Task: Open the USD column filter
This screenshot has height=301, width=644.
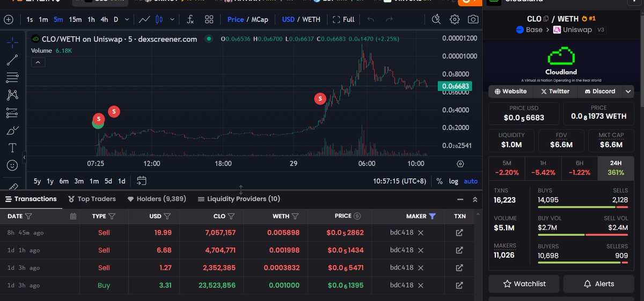Action: click(x=167, y=216)
